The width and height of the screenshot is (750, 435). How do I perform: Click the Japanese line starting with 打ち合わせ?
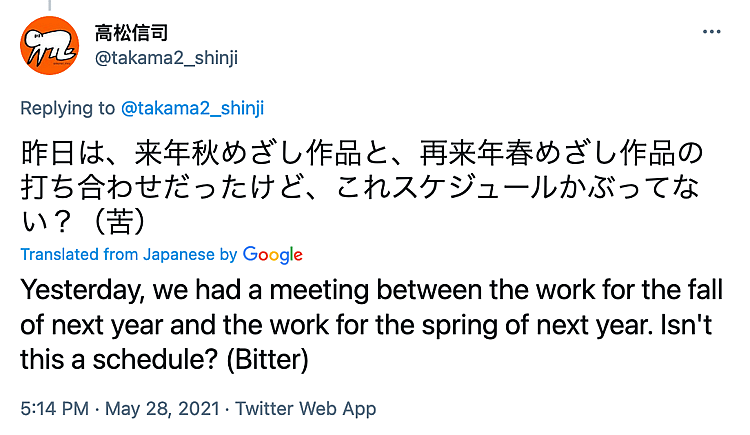click(x=360, y=189)
